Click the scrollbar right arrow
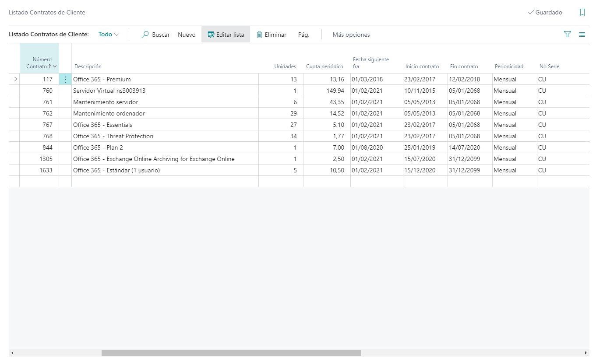The height and width of the screenshot is (364, 596). [x=586, y=353]
